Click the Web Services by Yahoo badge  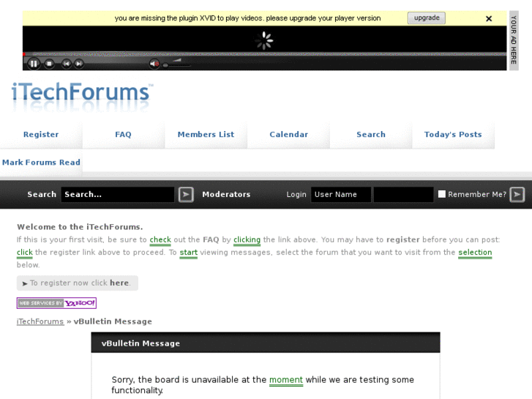click(56, 303)
